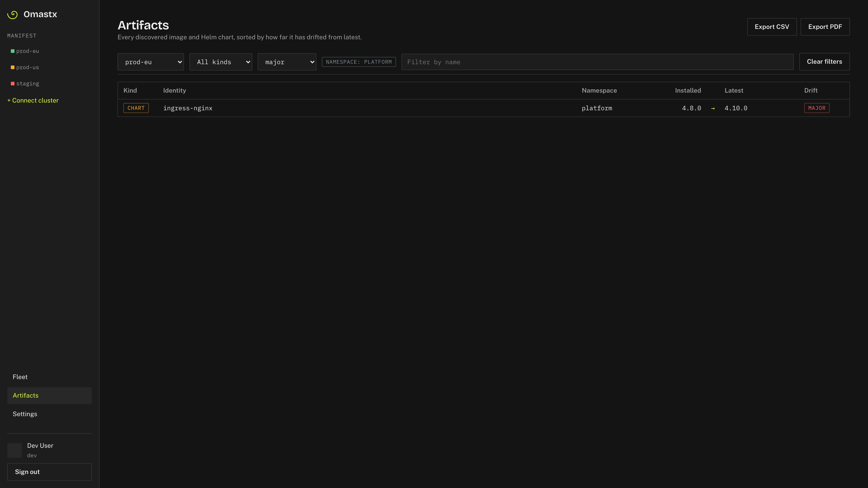Click latest version 4.10.0
Viewport: 868px width, 488px height.
pyautogui.click(x=736, y=108)
